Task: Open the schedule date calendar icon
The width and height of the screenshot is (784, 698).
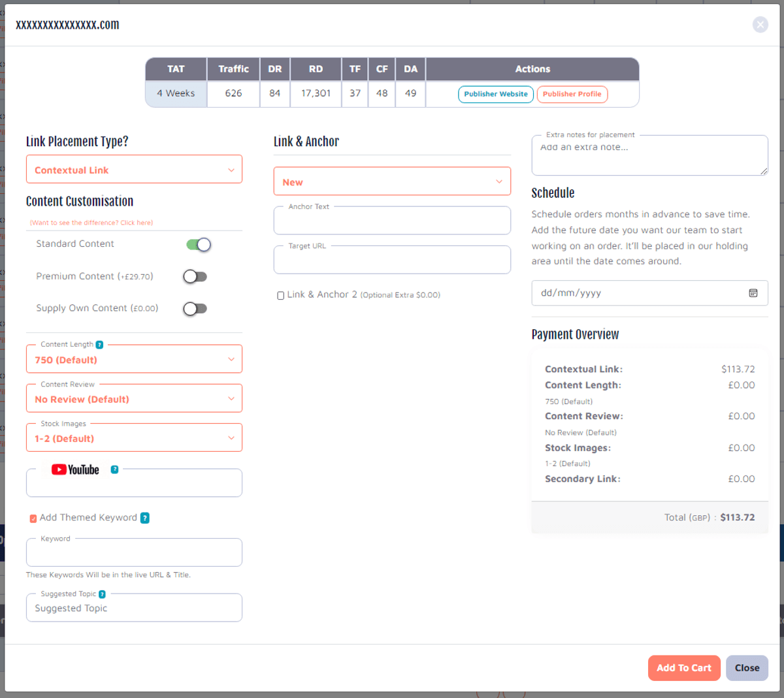Action: coord(753,293)
